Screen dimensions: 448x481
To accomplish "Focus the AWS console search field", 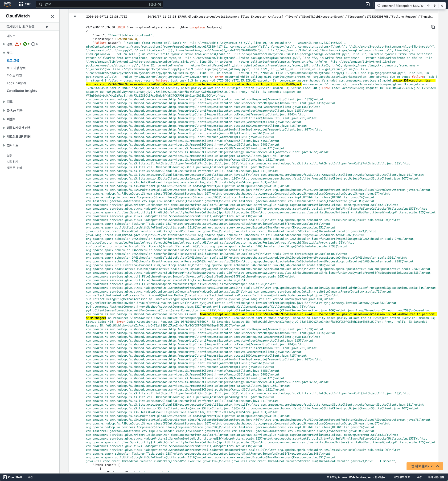I will tap(99, 4).
